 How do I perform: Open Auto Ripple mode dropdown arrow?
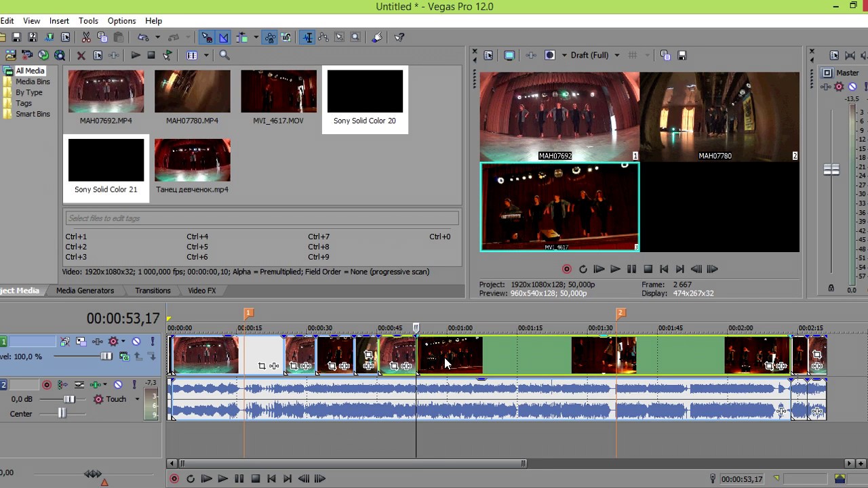point(256,37)
